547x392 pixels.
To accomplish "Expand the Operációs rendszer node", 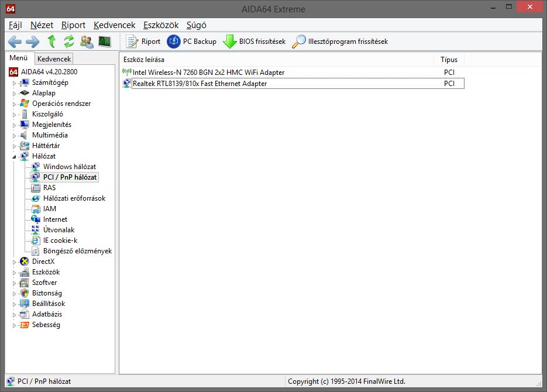I will (14, 104).
